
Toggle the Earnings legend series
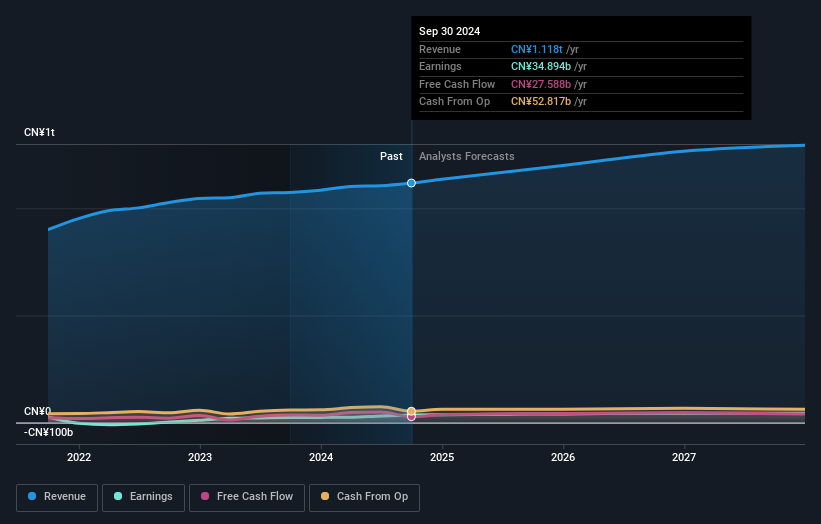(143, 497)
